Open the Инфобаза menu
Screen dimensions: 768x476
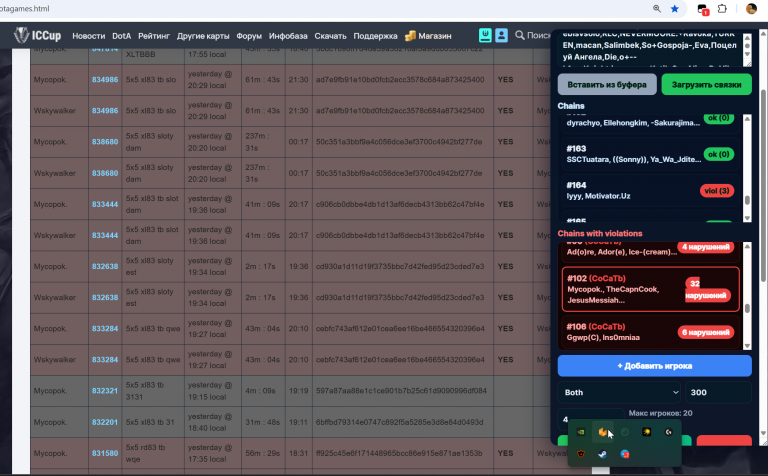click(x=288, y=36)
